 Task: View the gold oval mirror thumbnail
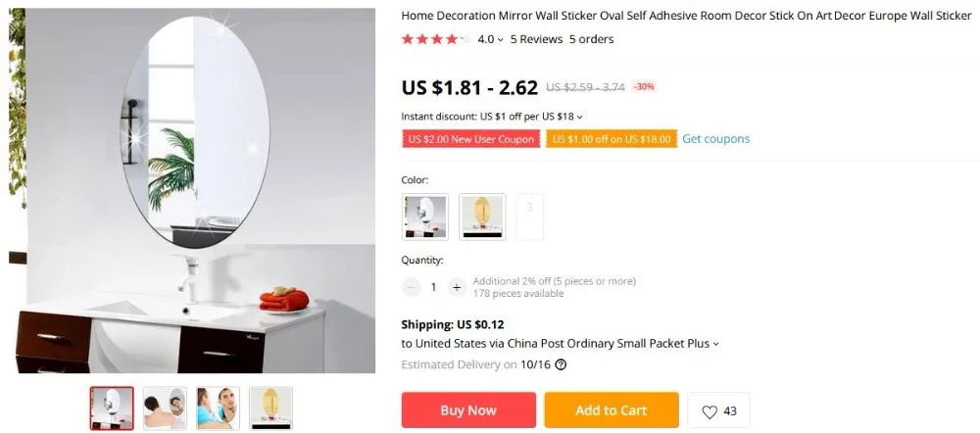[270, 408]
